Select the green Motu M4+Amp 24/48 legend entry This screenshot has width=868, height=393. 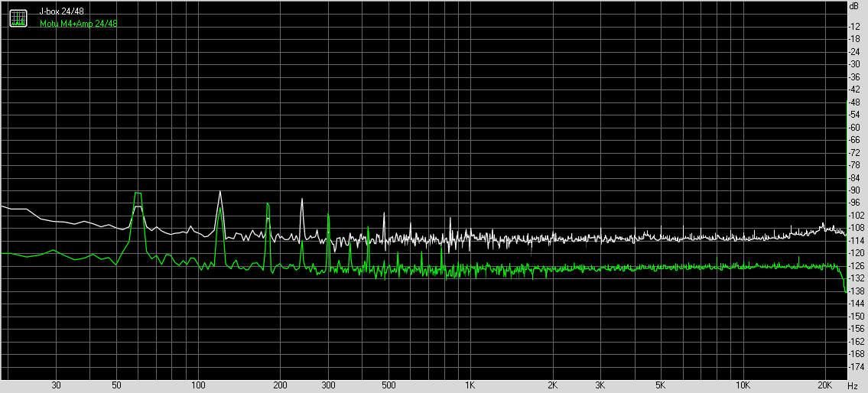79,23
